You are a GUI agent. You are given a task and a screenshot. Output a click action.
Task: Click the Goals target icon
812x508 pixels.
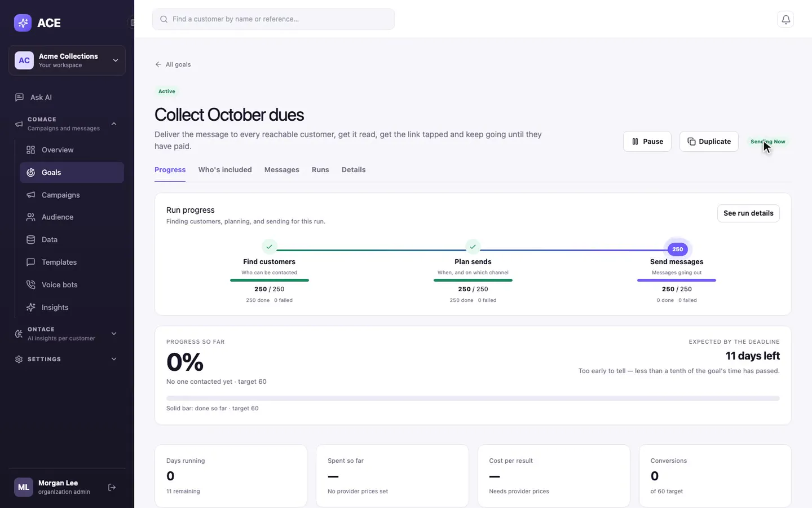[x=30, y=172]
